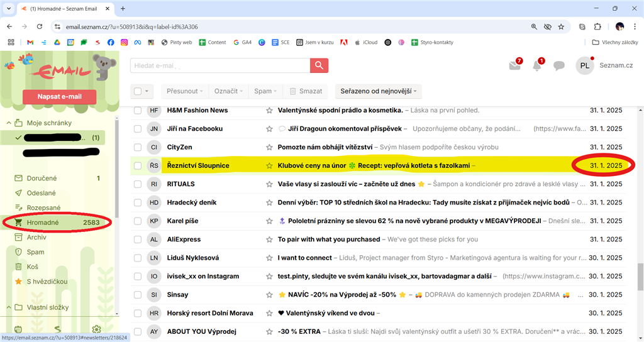644x342 pixels.
Task: Open the chat speech bubble icon
Action: pyautogui.click(x=558, y=66)
